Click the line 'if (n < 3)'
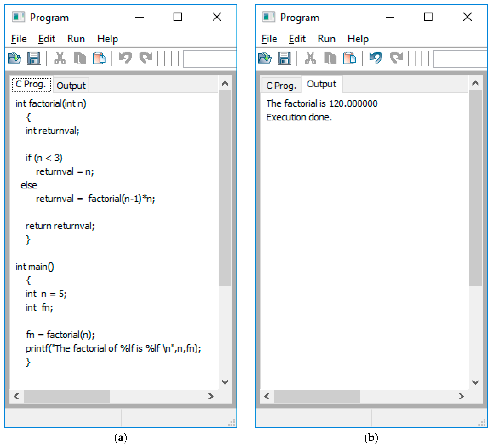492x448 pixels. point(44,158)
